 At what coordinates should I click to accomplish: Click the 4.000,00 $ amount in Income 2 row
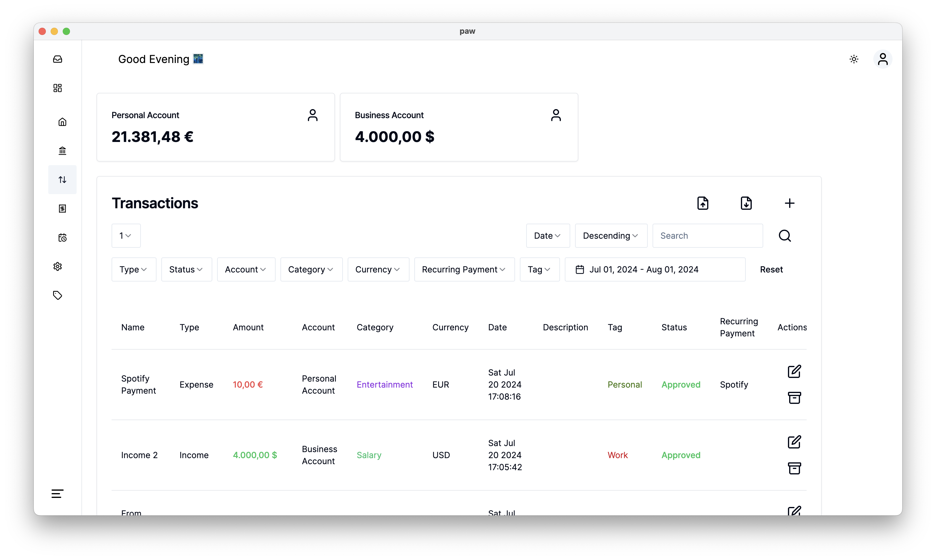(x=255, y=455)
